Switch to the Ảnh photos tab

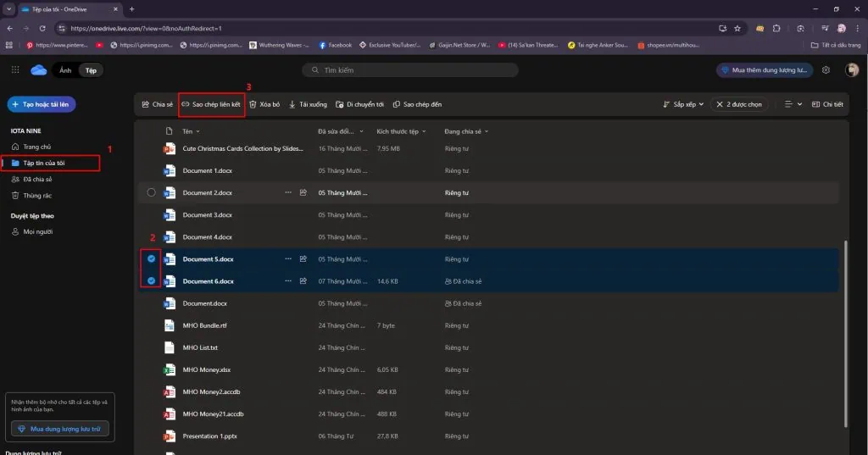coord(65,70)
